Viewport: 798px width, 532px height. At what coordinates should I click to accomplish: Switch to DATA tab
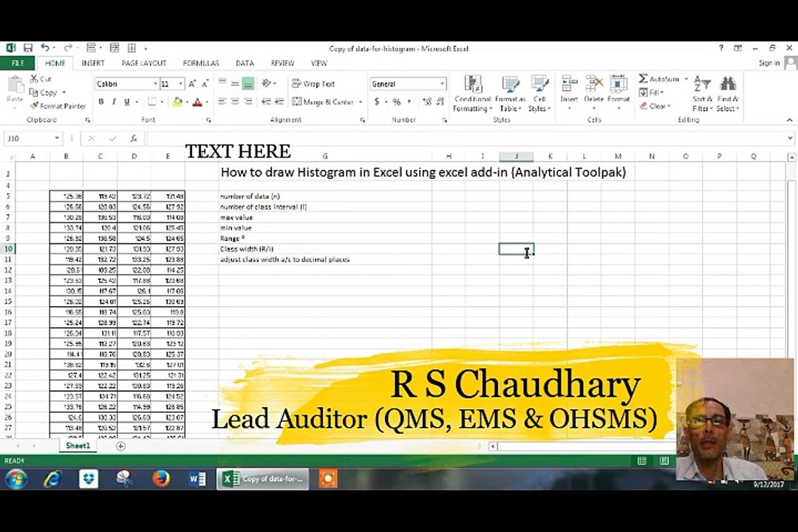245,63
